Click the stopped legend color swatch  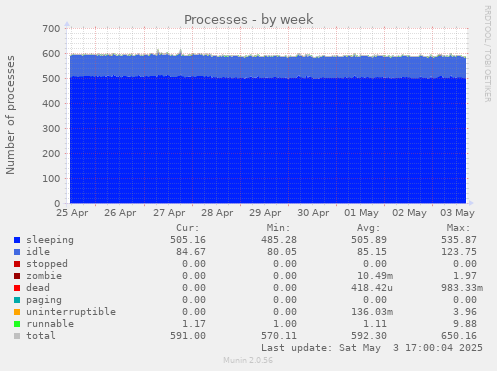(17, 264)
